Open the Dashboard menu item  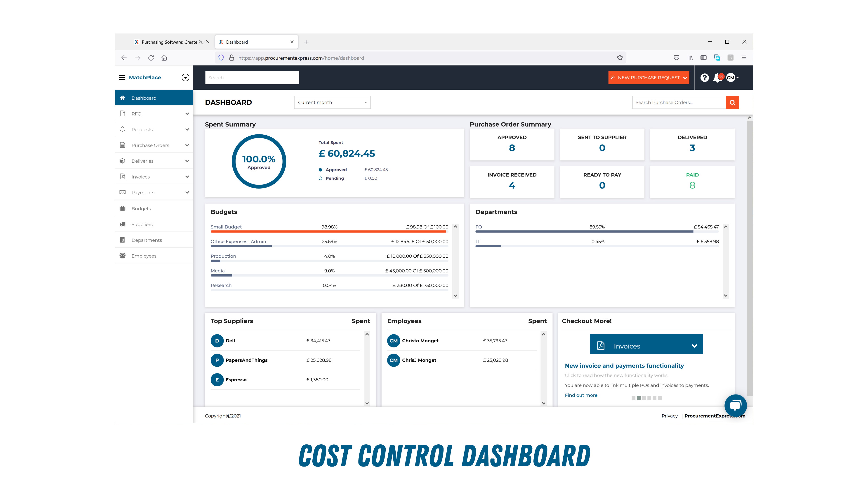pos(154,98)
